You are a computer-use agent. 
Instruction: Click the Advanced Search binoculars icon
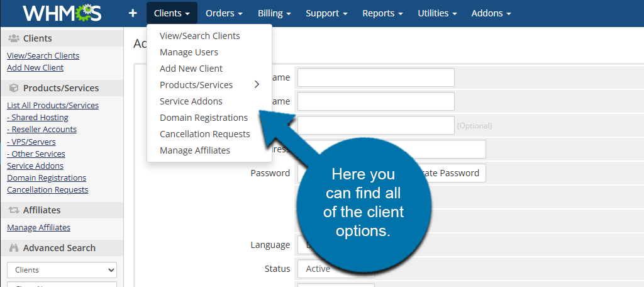[13, 248]
